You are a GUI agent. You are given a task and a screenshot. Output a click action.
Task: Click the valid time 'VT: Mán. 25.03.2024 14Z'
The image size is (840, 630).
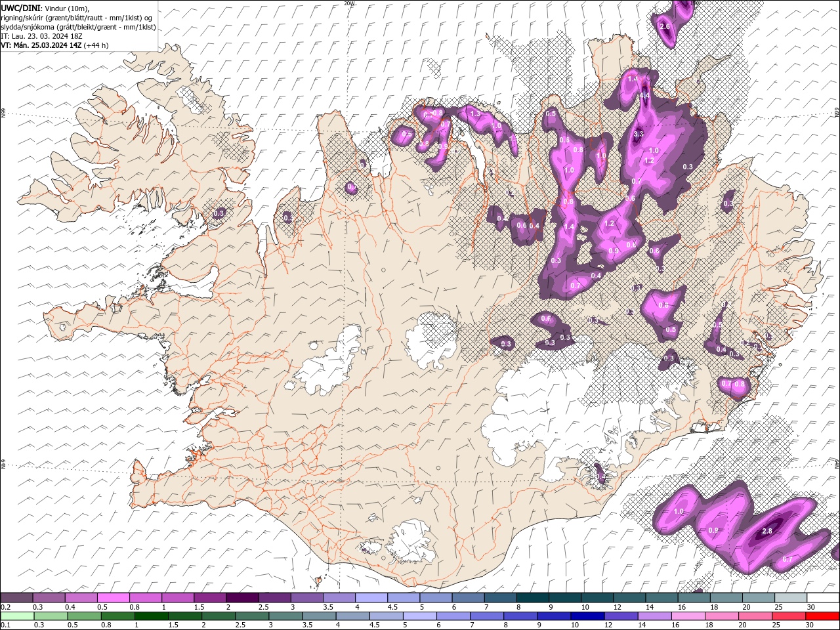[x=41, y=45]
